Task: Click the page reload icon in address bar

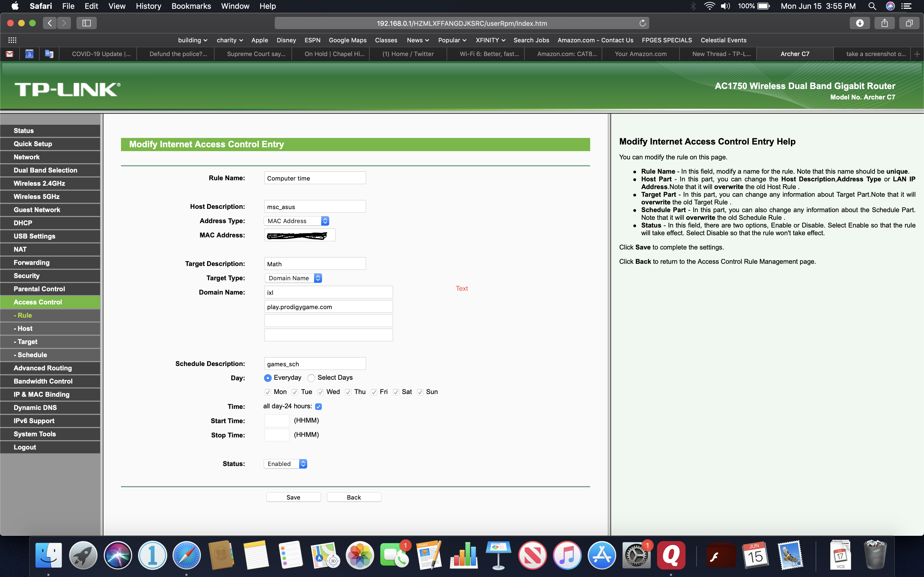Action: pyautogui.click(x=643, y=23)
